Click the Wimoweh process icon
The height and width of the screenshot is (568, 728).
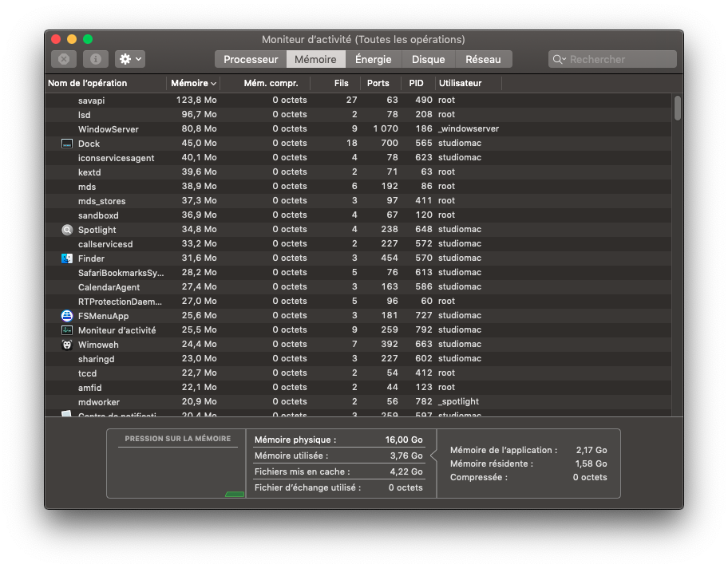point(67,345)
